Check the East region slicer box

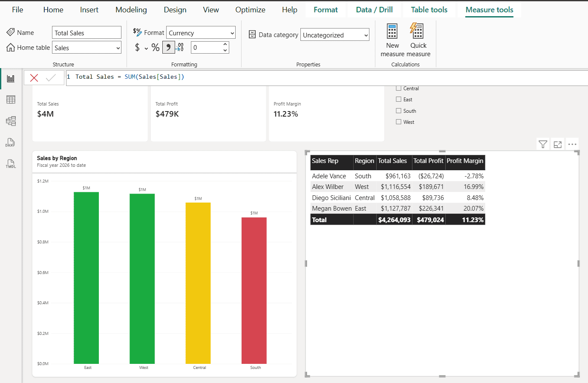398,99
